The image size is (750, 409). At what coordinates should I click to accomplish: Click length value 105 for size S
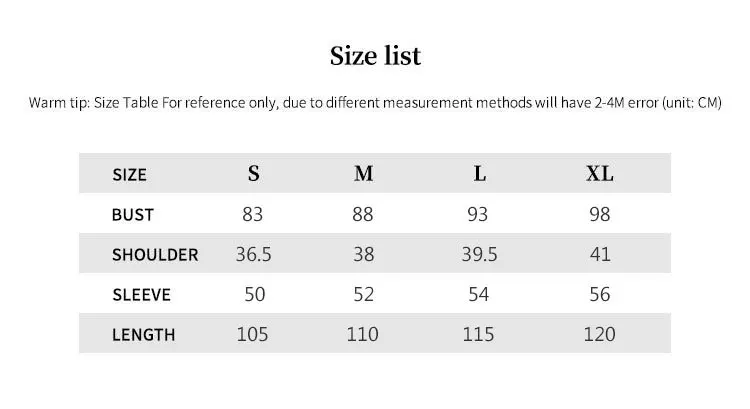click(x=253, y=334)
